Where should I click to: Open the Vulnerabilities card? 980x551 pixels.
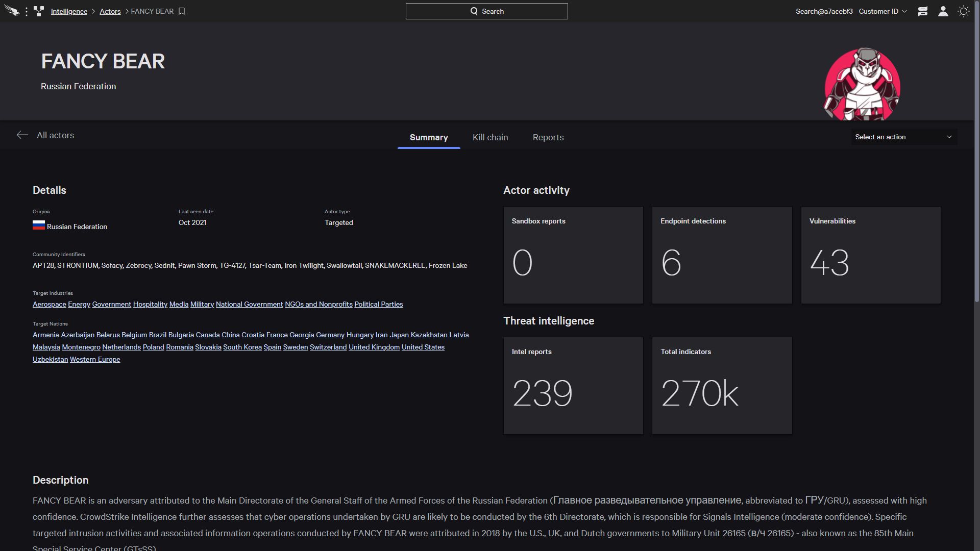[x=871, y=255]
